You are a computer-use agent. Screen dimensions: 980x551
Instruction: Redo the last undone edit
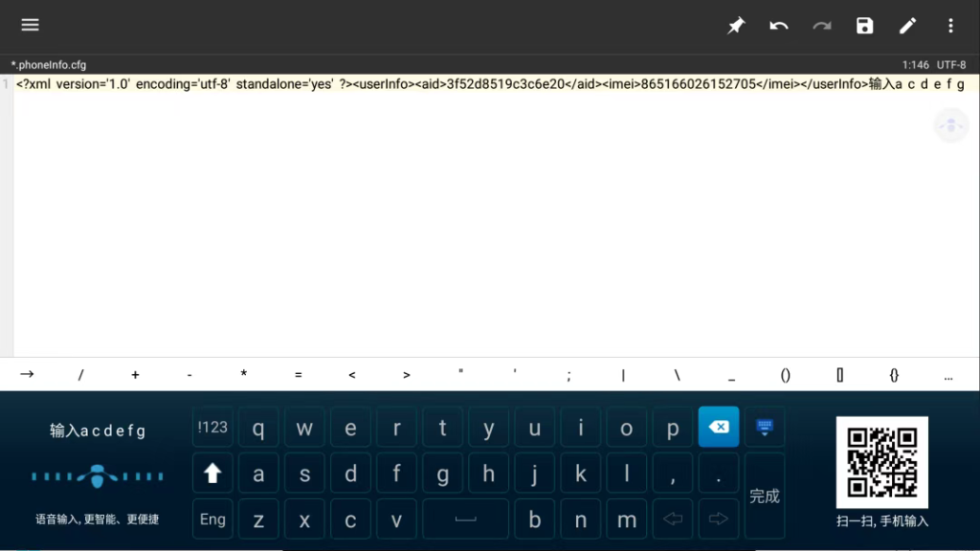click(822, 26)
